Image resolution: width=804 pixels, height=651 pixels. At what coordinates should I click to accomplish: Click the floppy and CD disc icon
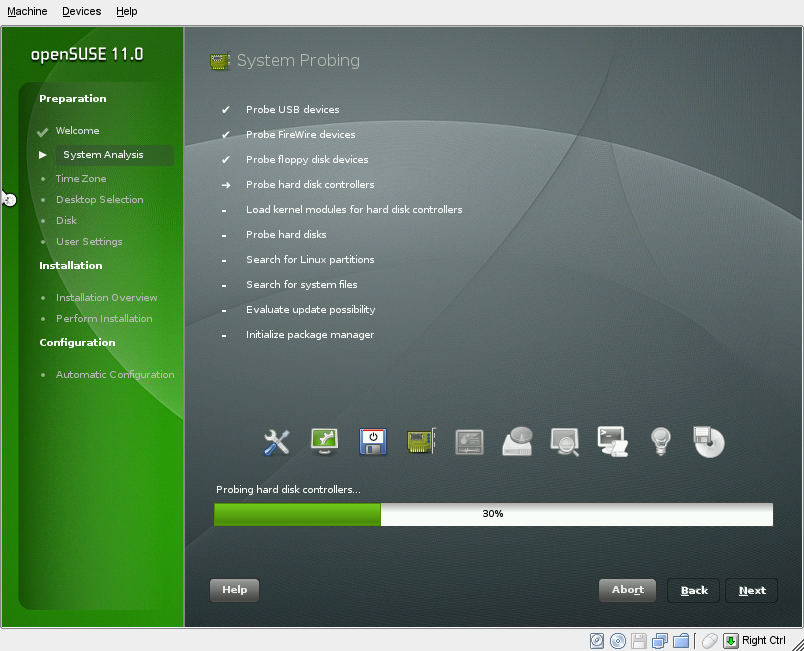709,441
